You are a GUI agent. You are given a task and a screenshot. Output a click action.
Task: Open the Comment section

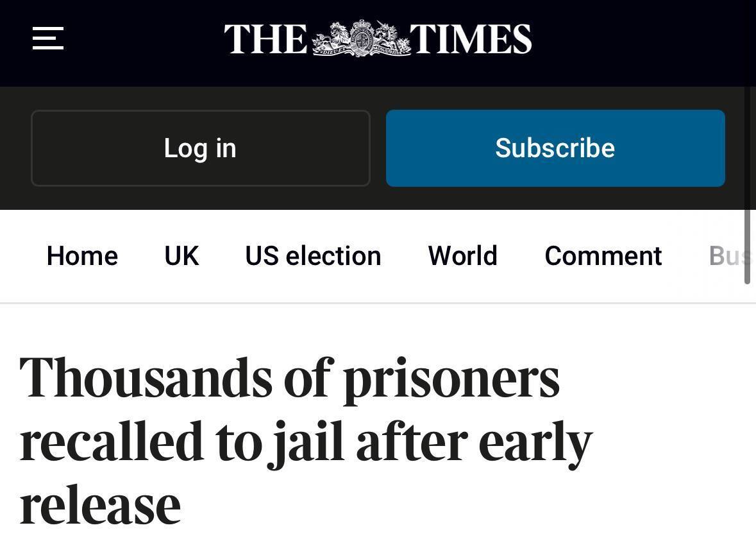[603, 256]
